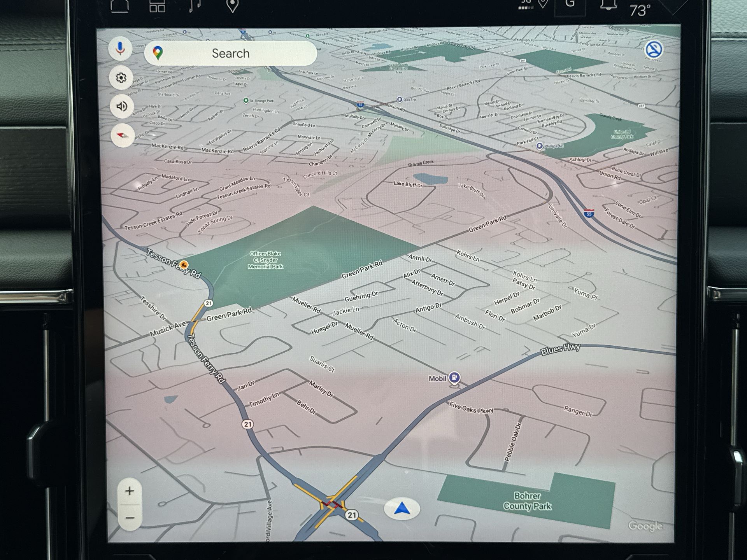
Task: Select the Phillips 66 station pin
Action: tap(540, 146)
